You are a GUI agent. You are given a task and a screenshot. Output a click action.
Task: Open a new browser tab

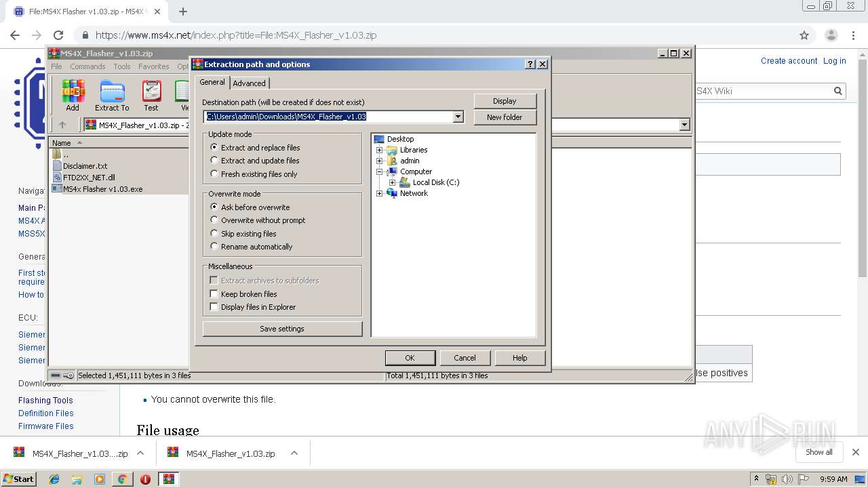[183, 11]
